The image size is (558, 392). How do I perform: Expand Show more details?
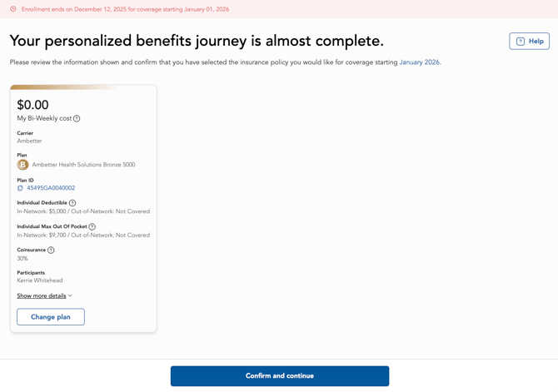coord(45,295)
